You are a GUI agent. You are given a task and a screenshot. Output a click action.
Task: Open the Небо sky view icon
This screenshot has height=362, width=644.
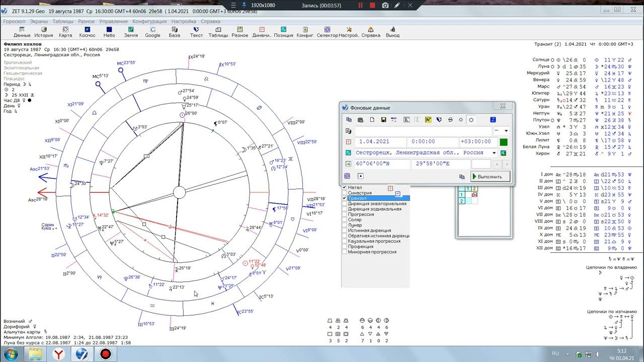click(x=109, y=32)
